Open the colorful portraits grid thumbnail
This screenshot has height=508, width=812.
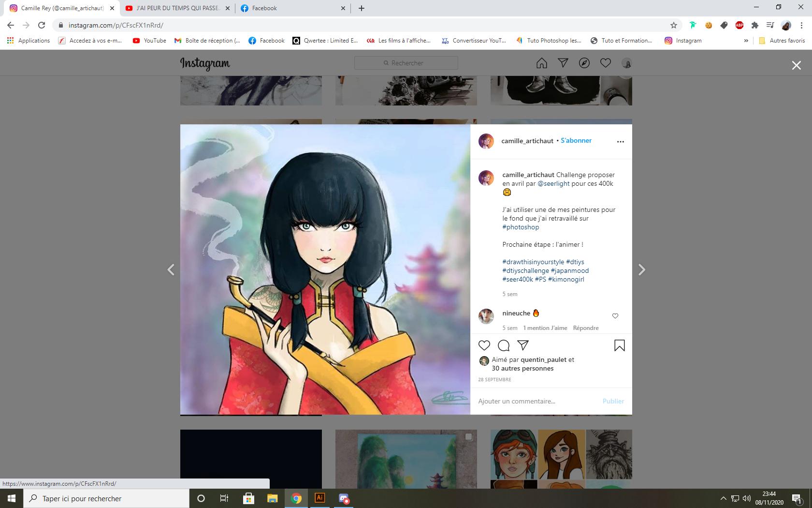[x=561, y=459]
